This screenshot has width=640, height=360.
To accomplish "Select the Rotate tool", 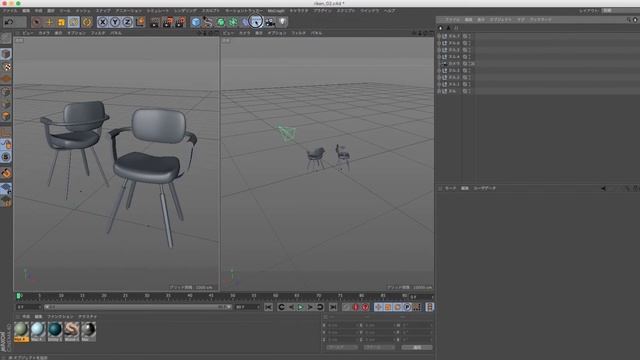I will coord(74,22).
